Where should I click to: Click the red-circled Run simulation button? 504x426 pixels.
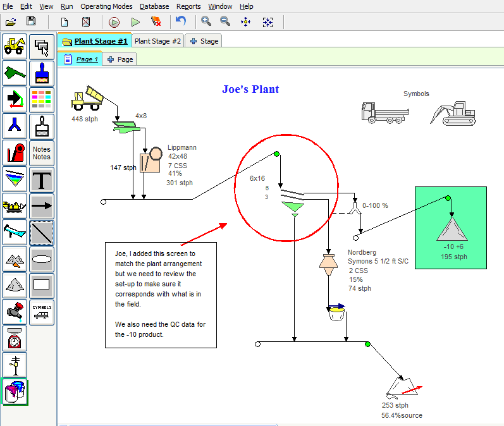click(x=114, y=22)
